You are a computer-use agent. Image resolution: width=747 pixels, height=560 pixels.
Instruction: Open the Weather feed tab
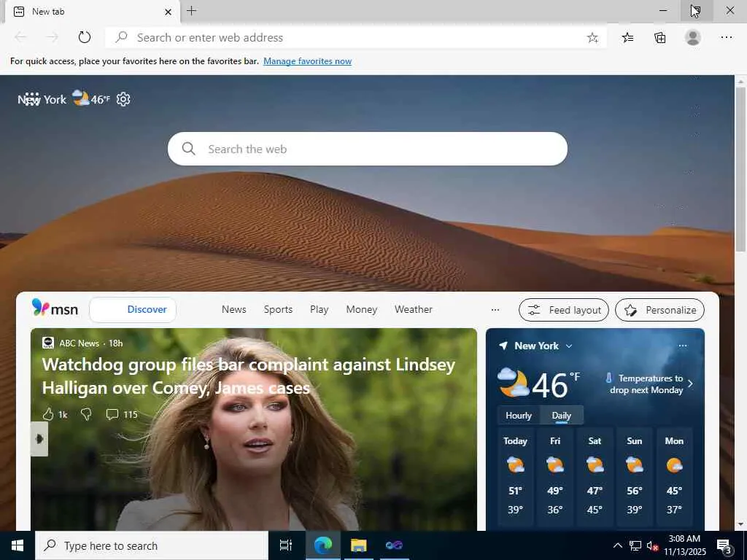pos(414,309)
